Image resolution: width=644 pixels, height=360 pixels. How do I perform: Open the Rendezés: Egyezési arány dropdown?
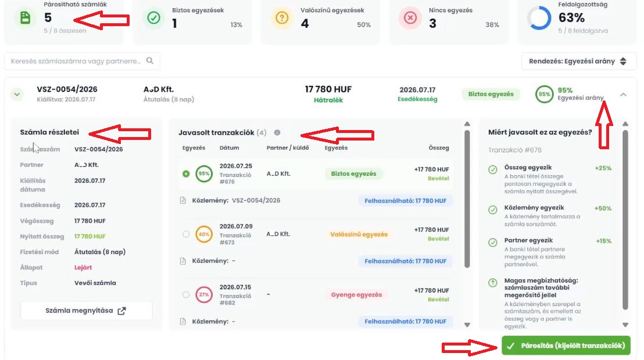click(579, 61)
